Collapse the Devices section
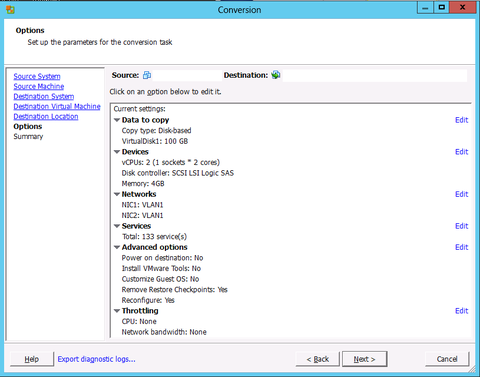The width and height of the screenshot is (480, 377). pyautogui.click(x=117, y=152)
